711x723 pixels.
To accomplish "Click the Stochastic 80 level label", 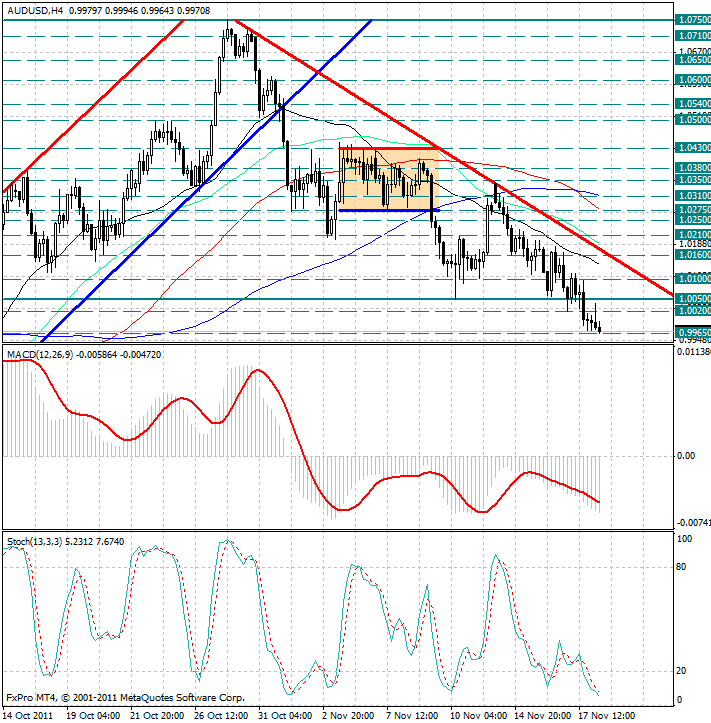I will pyautogui.click(x=681, y=567).
